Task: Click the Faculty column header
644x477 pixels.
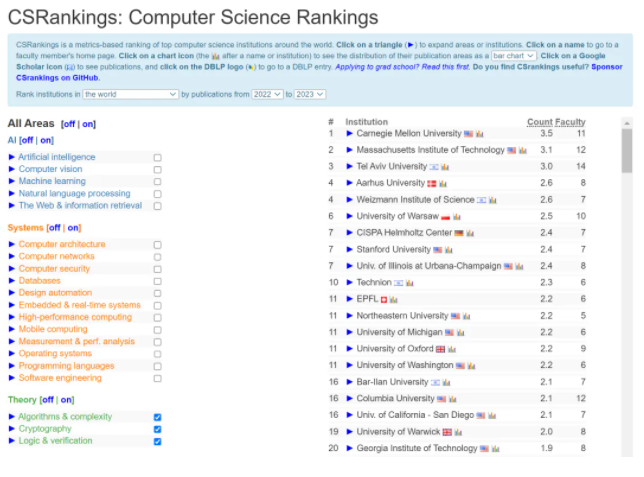Action: tap(570, 122)
